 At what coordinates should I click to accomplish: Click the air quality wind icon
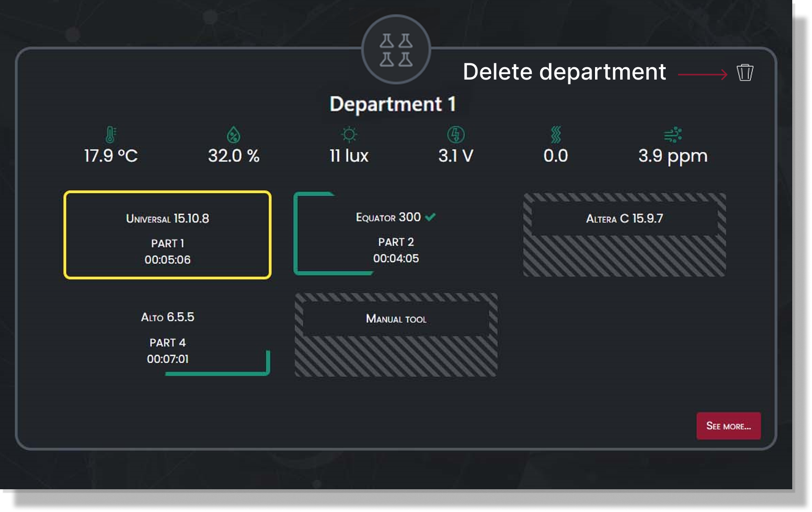coord(673,134)
